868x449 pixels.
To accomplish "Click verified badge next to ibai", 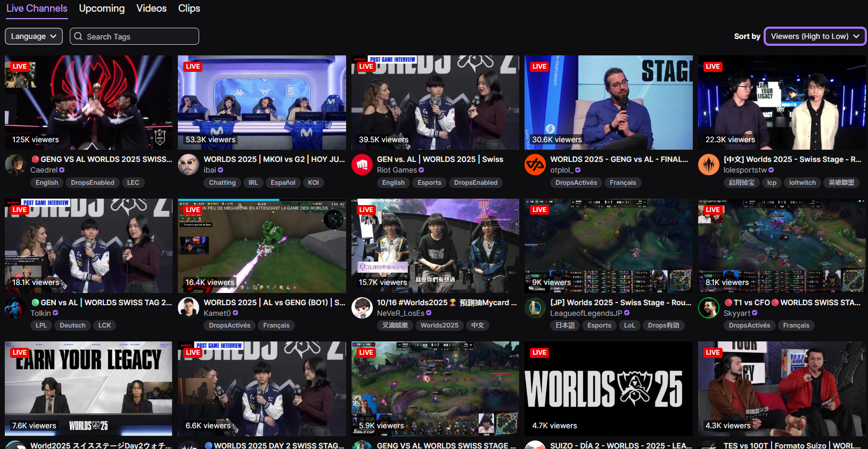I will pos(220,170).
